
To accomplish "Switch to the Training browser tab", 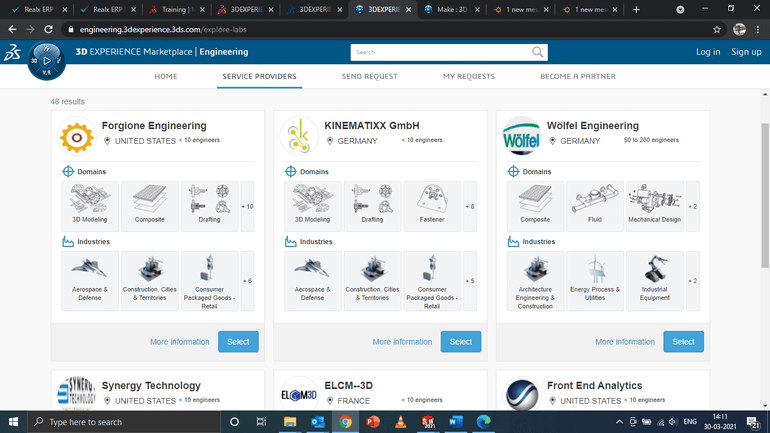I will tap(176, 9).
